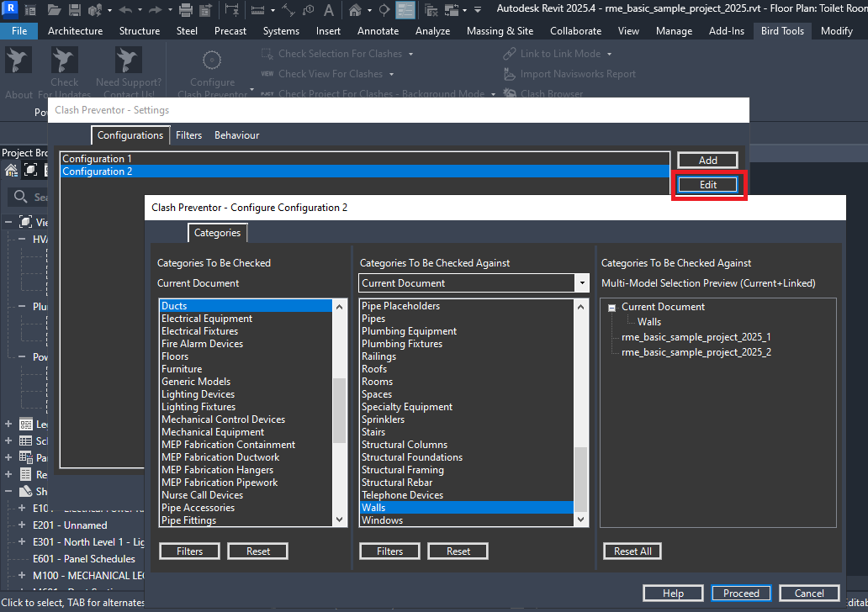The width and height of the screenshot is (868, 612).
Task: Click the Need Support bird icon
Action: point(129,61)
